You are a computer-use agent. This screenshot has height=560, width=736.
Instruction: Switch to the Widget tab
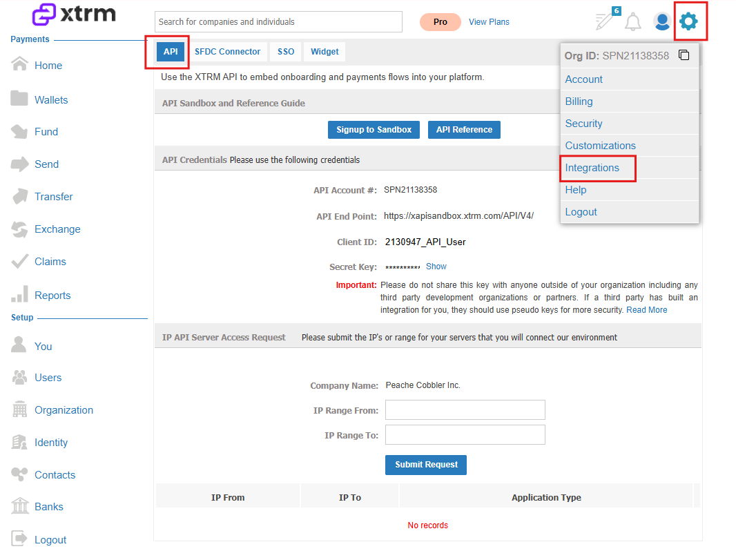click(x=325, y=52)
